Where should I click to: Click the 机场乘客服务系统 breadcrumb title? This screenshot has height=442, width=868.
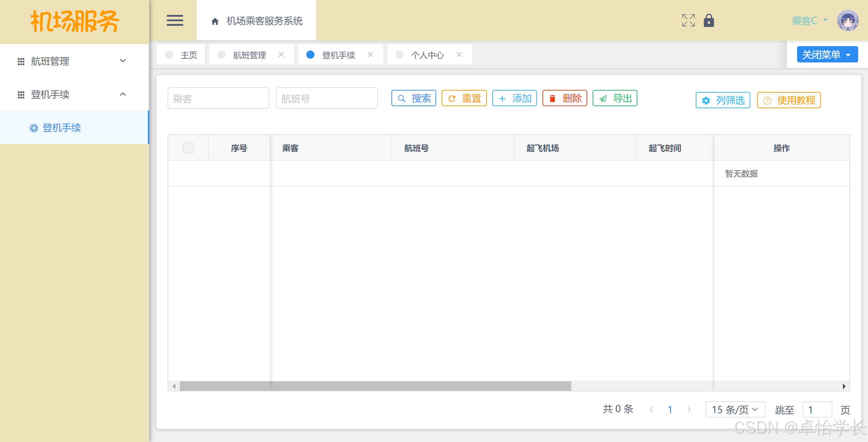click(x=264, y=21)
